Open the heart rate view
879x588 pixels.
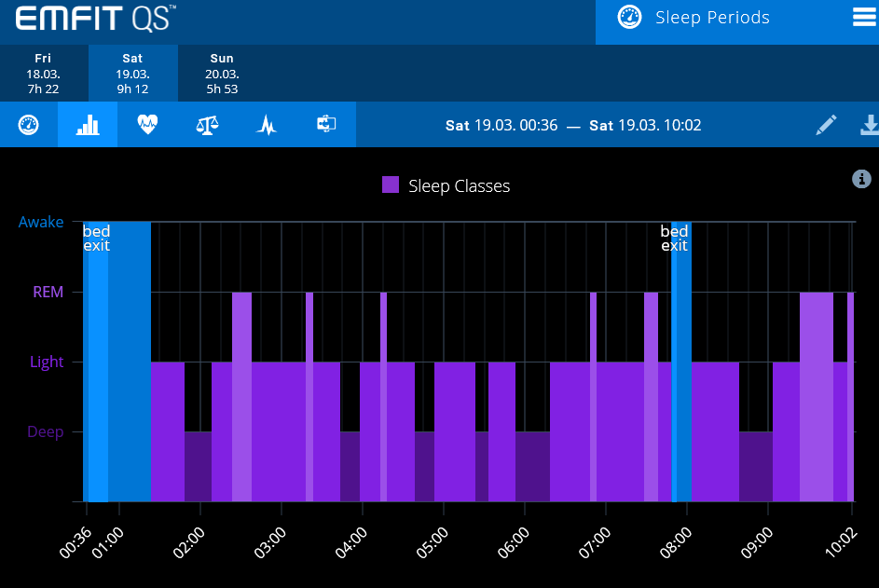point(147,125)
